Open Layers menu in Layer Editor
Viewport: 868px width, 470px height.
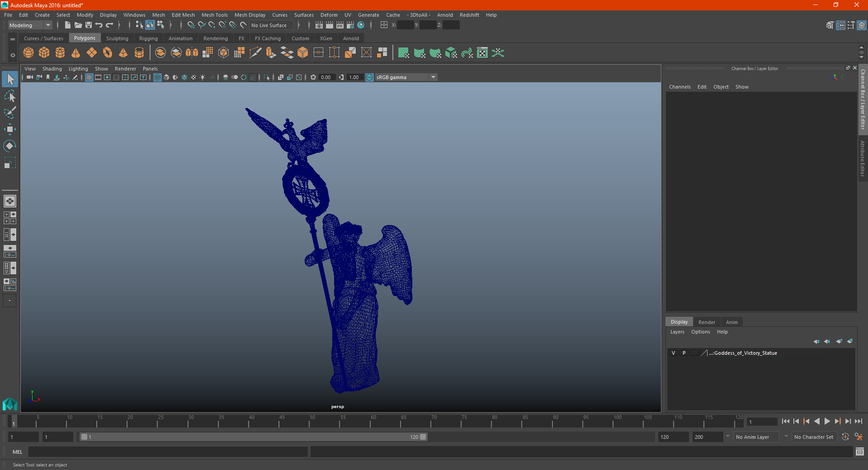677,332
